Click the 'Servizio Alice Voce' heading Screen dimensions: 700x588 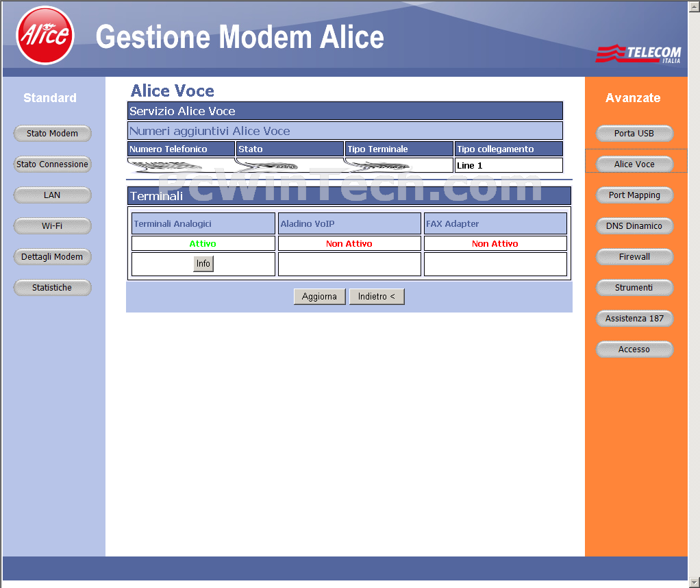click(345, 111)
